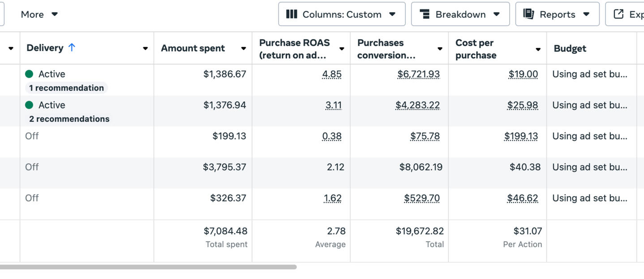Click the green Active status dot in second row
This screenshot has width=644, height=279.
tap(30, 105)
